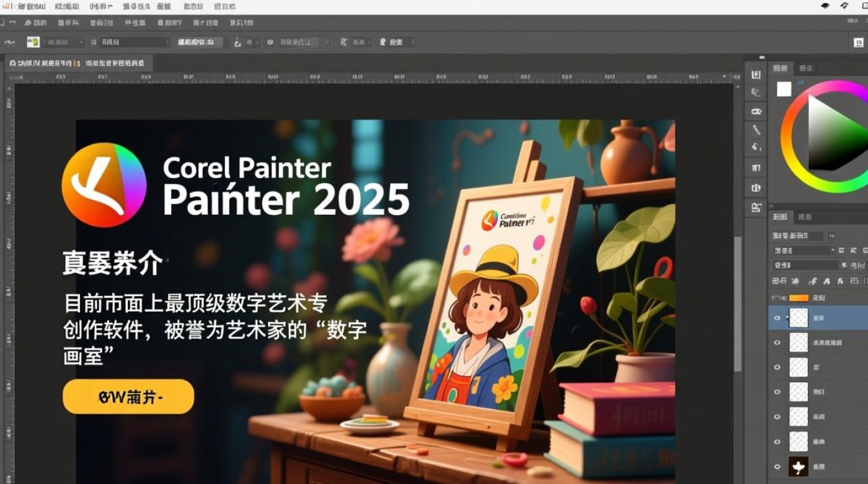
Task: Hide the topmost highlighted layer
Action: 778,316
